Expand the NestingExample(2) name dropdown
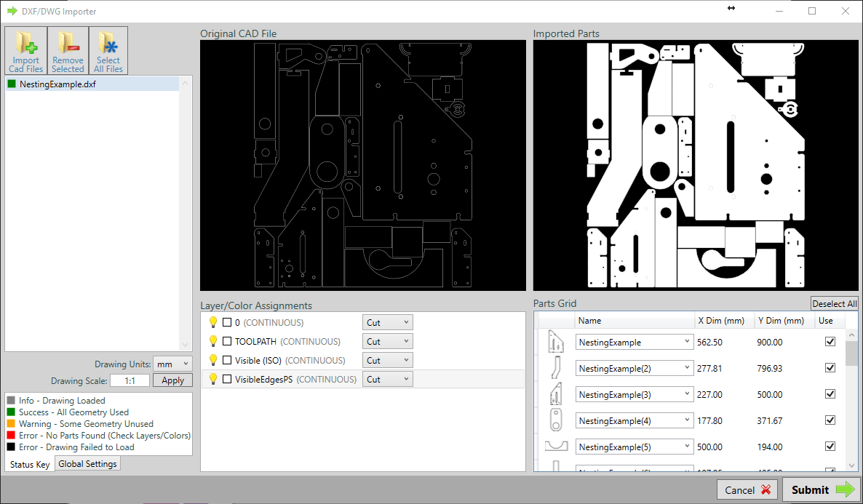Image resolution: width=863 pixels, height=504 pixels. (687, 369)
